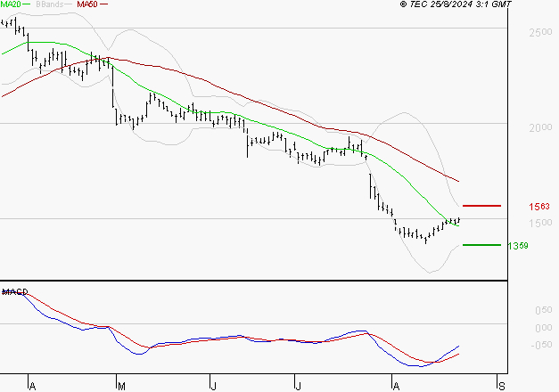Click the MACD -050 axis label
This screenshot has height=392, width=559.
(541, 345)
